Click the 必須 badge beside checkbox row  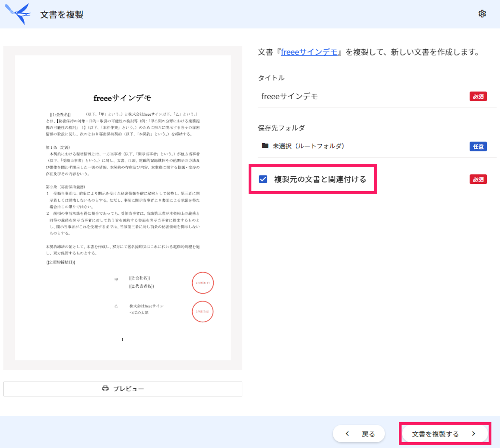point(478,179)
